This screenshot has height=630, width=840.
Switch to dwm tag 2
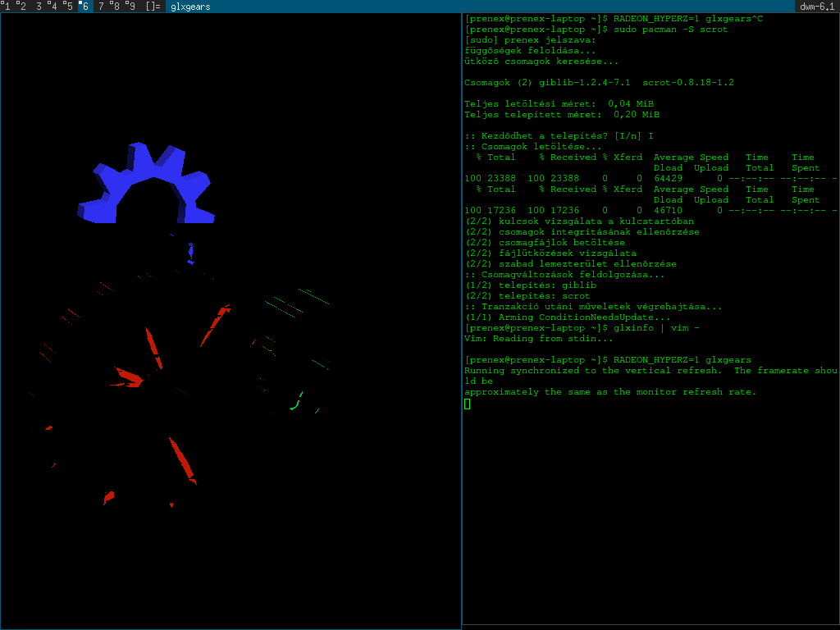tap(21, 7)
